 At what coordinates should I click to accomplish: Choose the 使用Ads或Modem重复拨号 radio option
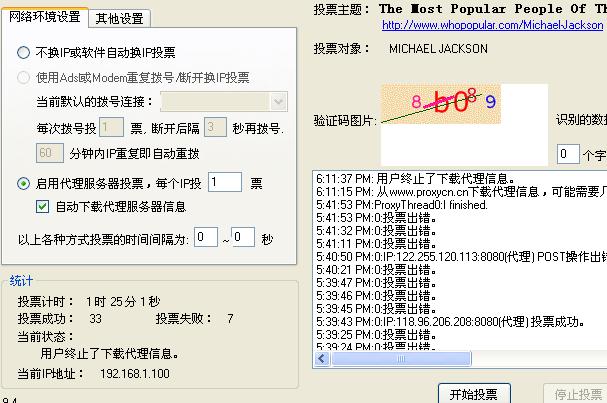click(24, 77)
